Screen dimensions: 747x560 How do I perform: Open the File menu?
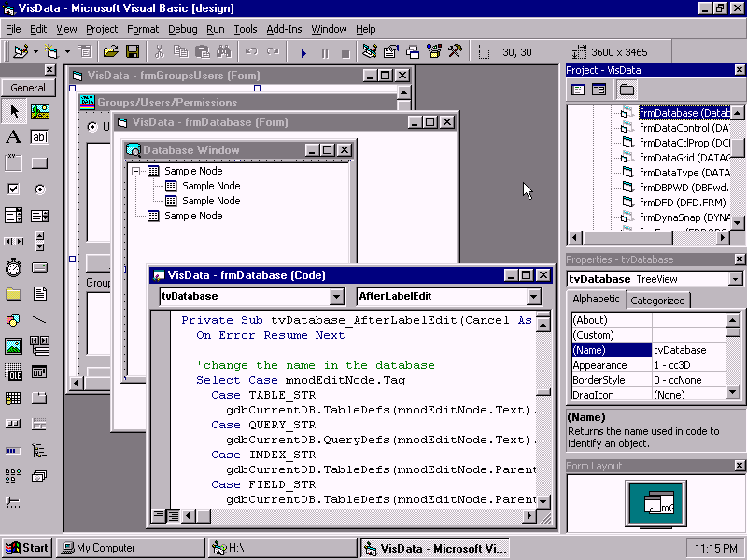[x=13, y=29]
